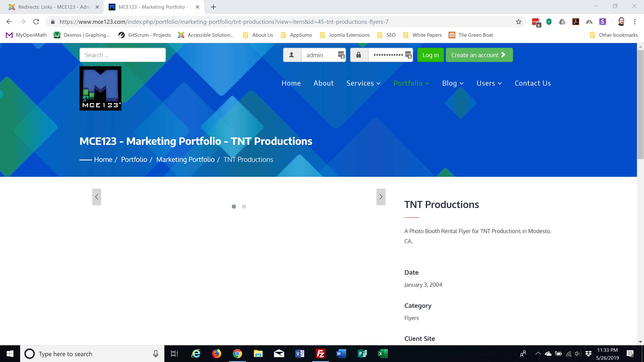Show next slide with right arrow
The width and height of the screenshot is (644, 362).
381,197
